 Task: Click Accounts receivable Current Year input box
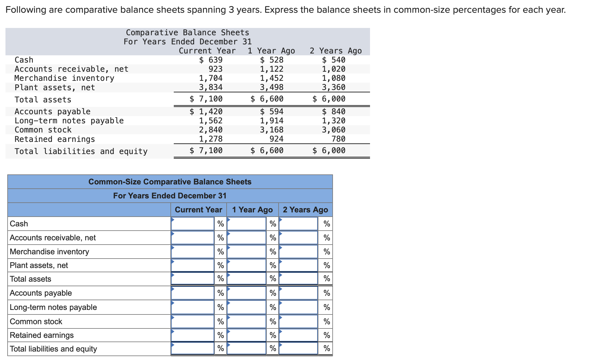(x=193, y=237)
